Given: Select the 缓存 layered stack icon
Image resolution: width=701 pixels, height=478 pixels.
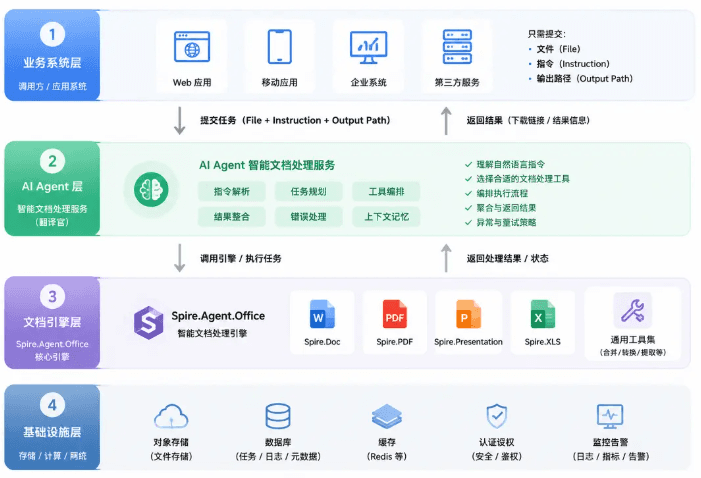Looking at the screenshot, I should (386, 416).
